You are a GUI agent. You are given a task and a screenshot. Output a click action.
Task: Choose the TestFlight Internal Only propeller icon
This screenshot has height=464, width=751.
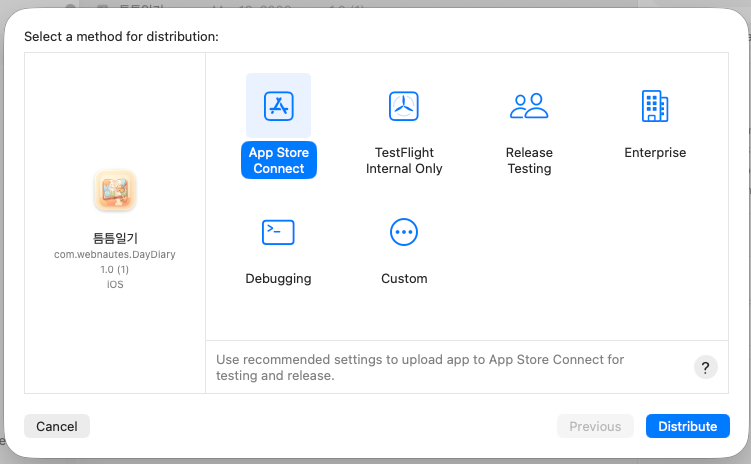click(404, 106)
